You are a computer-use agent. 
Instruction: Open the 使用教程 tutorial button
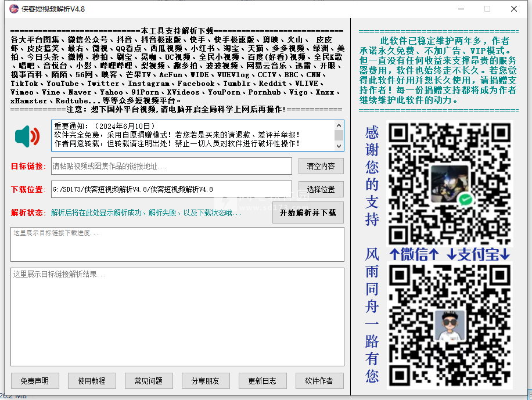(x=92, y=381)
